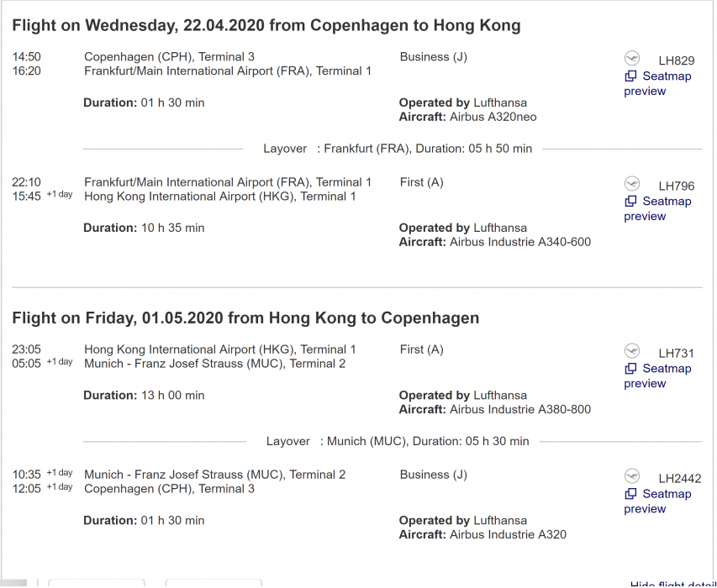The image size is (717, 588).
Task: Select the LH796 flight number text
Action: point(676,186)
